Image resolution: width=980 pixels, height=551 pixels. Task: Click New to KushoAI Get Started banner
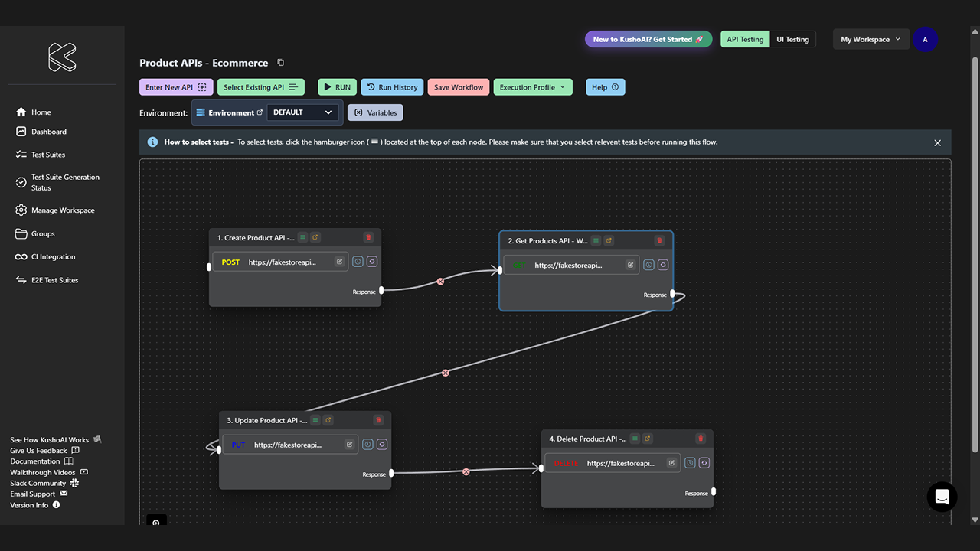click(x=648, y=40)
